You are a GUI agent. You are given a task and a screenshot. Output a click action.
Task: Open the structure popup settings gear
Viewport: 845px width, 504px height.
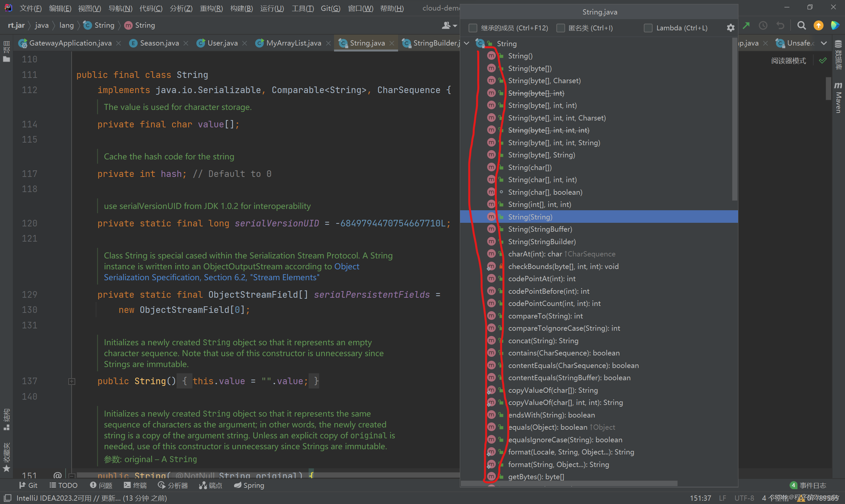click(730, 28)
